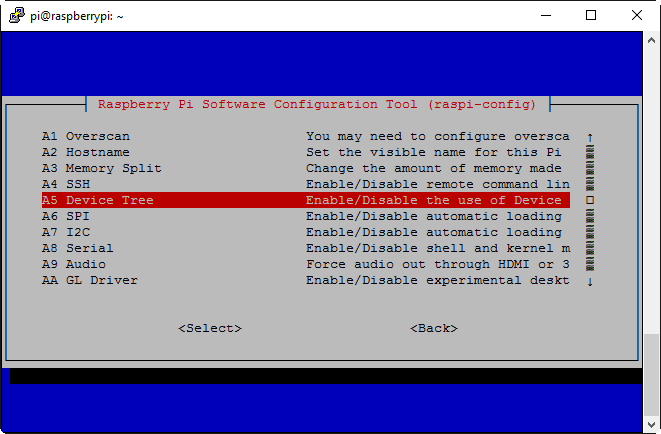661x434 pixels.
Task: Click the 'Enable/Disable remote command lin' description
Action: [x=438, y=185]
